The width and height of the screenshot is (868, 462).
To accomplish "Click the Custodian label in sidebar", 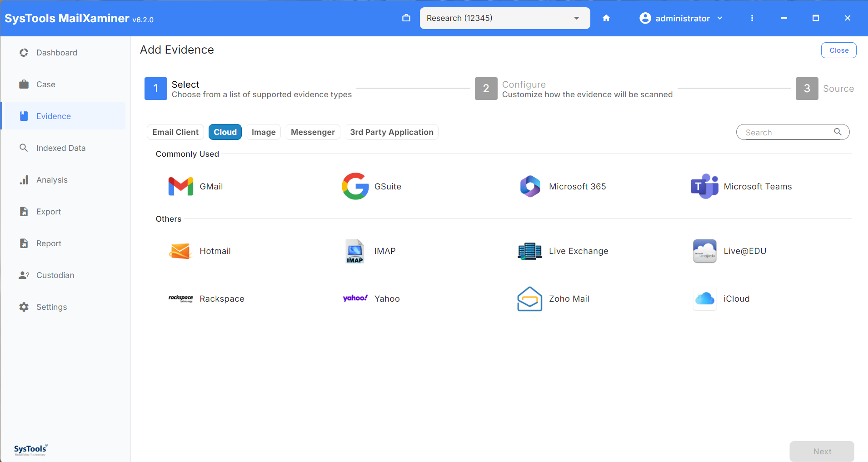I will coord(55,275).
